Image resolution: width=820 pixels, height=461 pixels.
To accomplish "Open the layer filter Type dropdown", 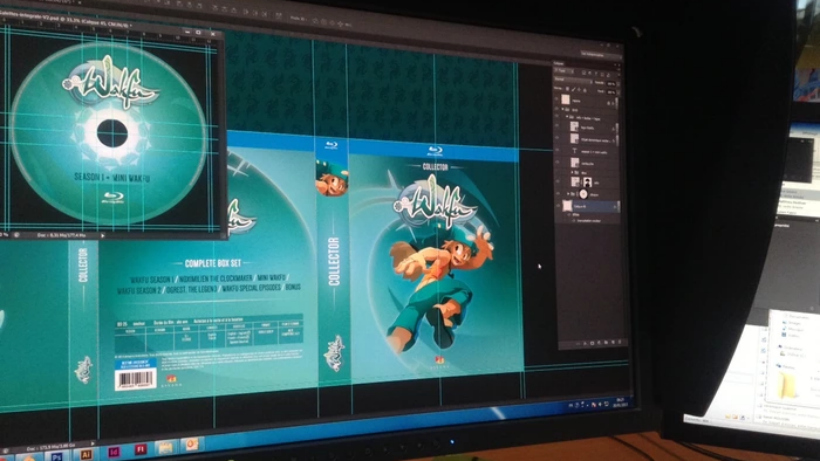I will click(564, 71).
